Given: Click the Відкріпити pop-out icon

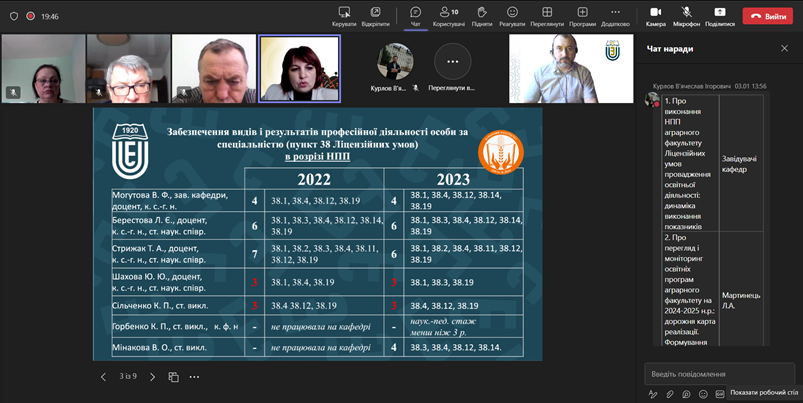Looking at the screenshot, I should coord(376,15).
